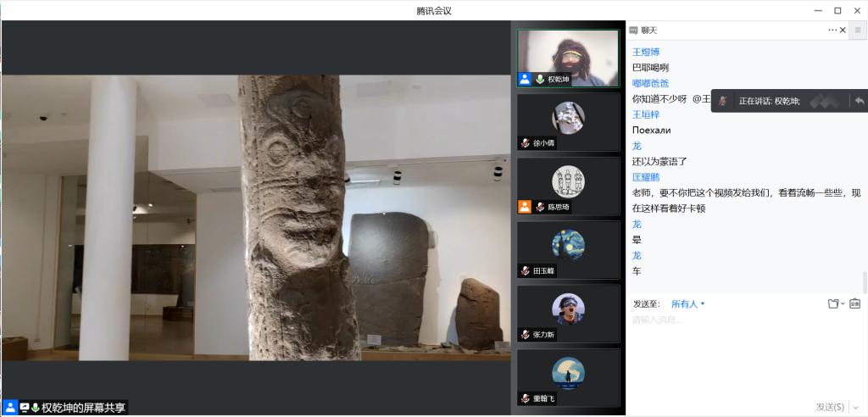Click the sender name 匡耀鹏 in chat
The width and height of the screenshot is (868, 417).
pyautogui.click(x=646, y=177)
